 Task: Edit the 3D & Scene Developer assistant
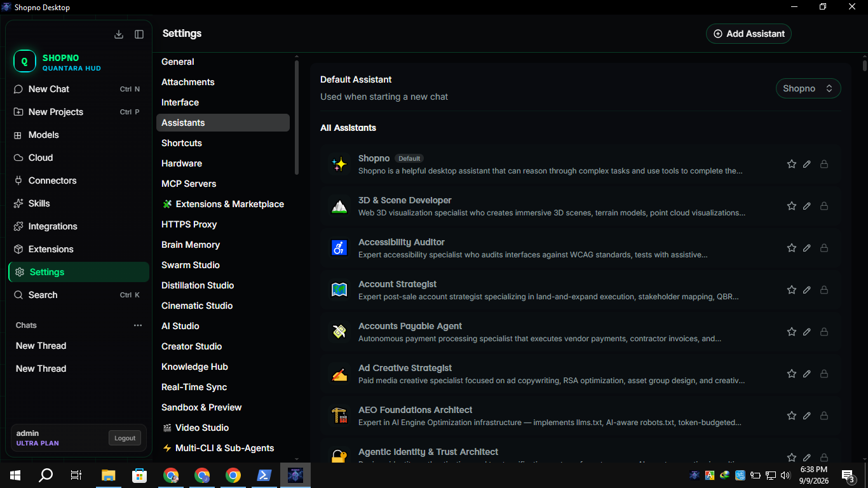click(807, 206)
